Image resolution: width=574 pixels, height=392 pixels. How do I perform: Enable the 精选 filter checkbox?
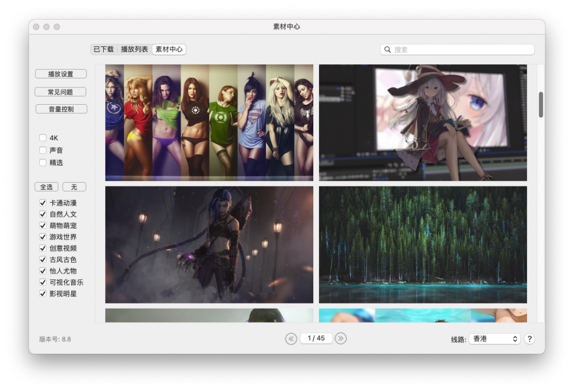pos(43,162)
